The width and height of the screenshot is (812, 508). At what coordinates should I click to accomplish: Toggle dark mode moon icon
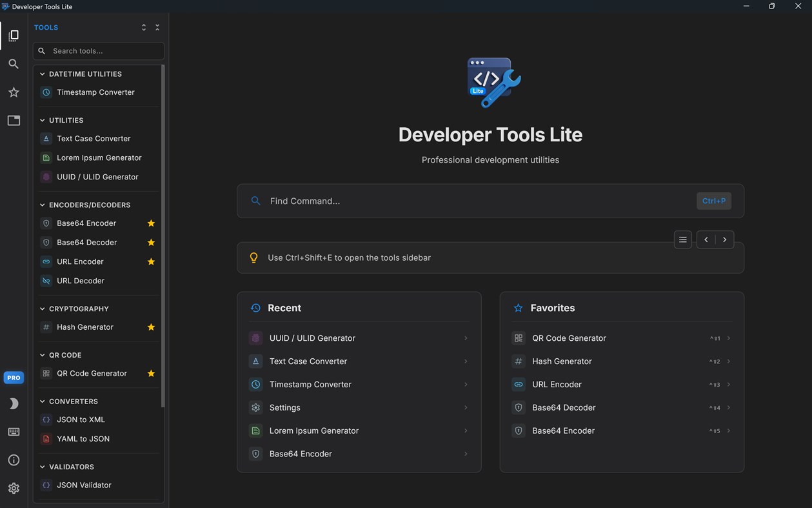coord(14,403)
